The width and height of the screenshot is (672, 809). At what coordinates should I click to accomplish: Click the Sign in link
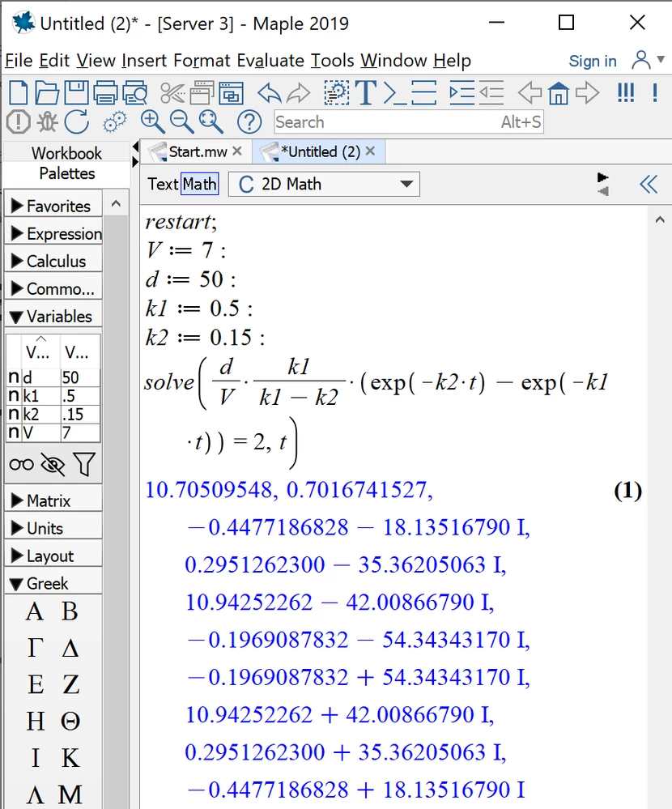[x=593, y=62]
